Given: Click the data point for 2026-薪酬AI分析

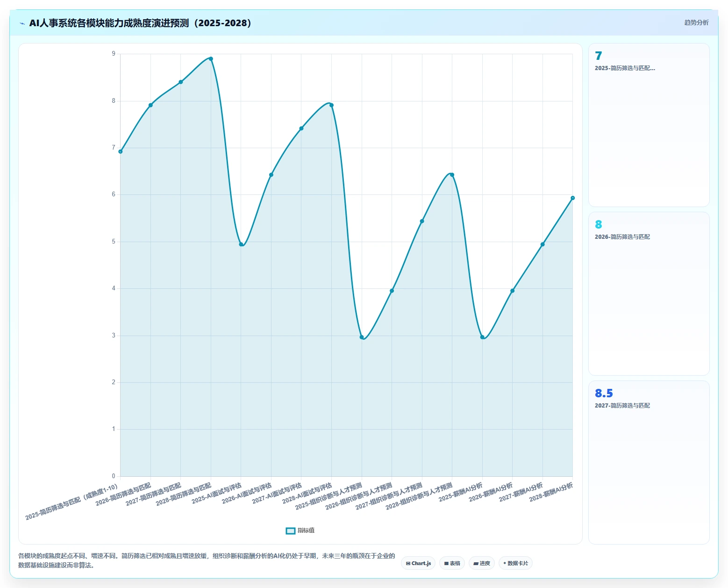Looking at the screenshot, I should pyautogui.click(x=512, y=291).
